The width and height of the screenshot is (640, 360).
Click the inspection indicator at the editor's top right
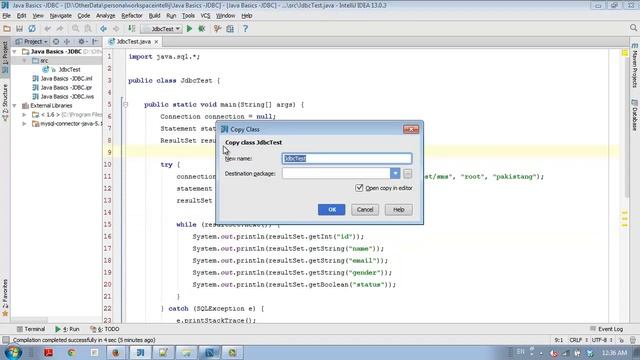click(624, 53)
